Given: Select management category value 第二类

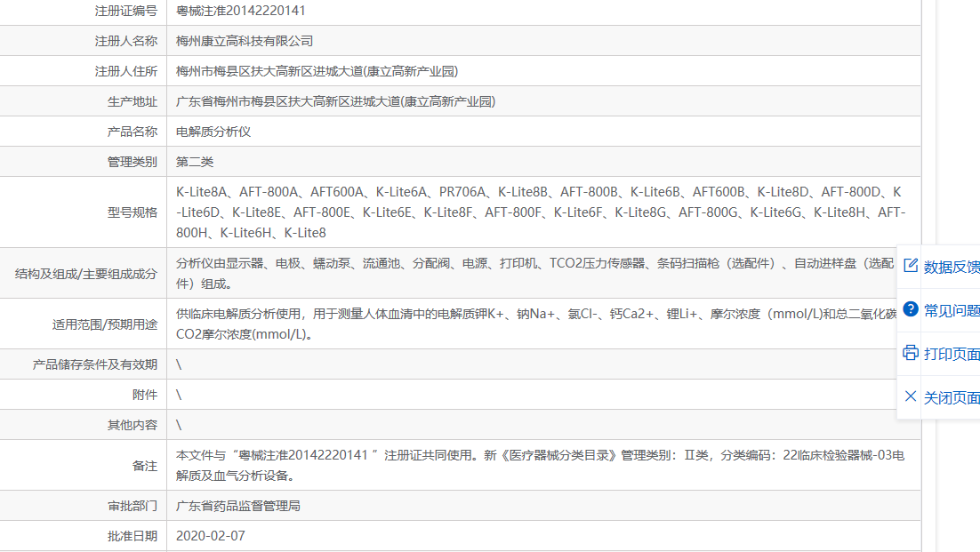Looking at the screenshot, I should click(x=195, y=163).
